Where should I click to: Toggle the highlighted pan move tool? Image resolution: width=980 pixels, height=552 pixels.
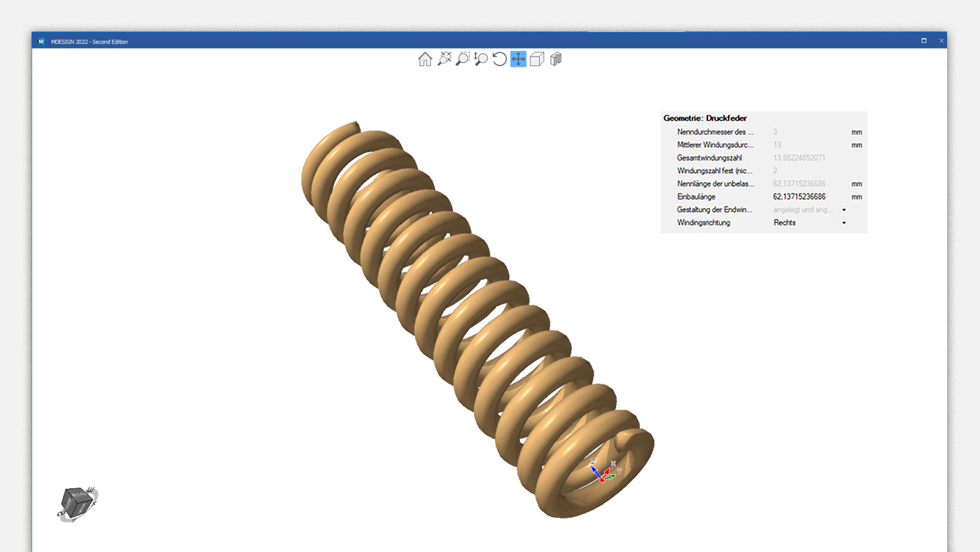pyautogui.click(x=518, y=60)
